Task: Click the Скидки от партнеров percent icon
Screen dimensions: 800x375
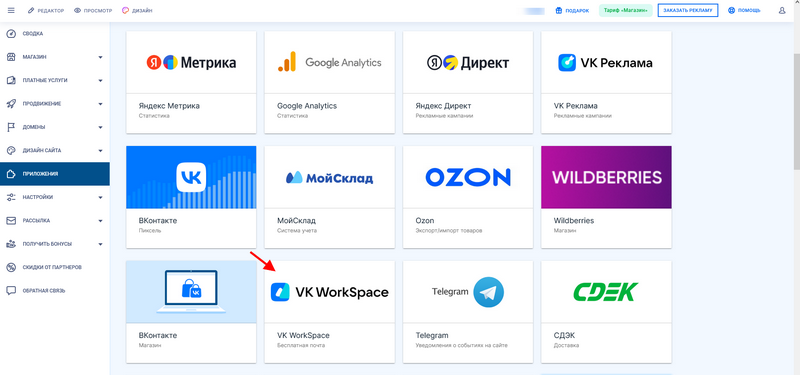Action: [x=11, y=267]
